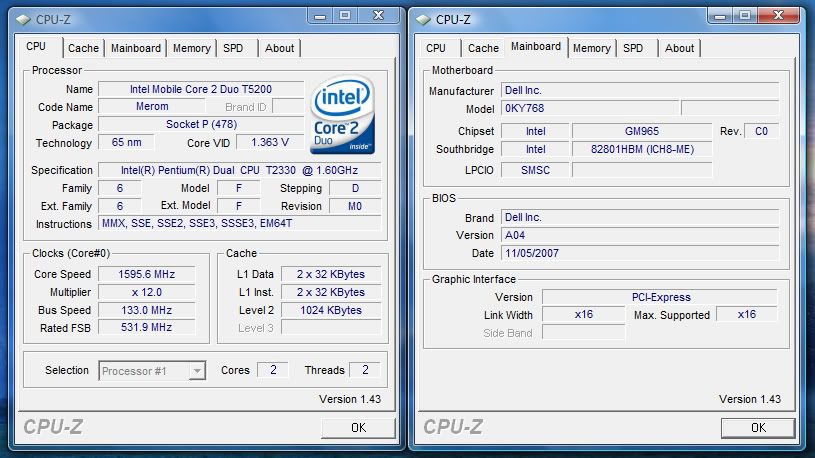Open About tab in left window
Viewport: 815px width, 458px height.
point(280,48)
